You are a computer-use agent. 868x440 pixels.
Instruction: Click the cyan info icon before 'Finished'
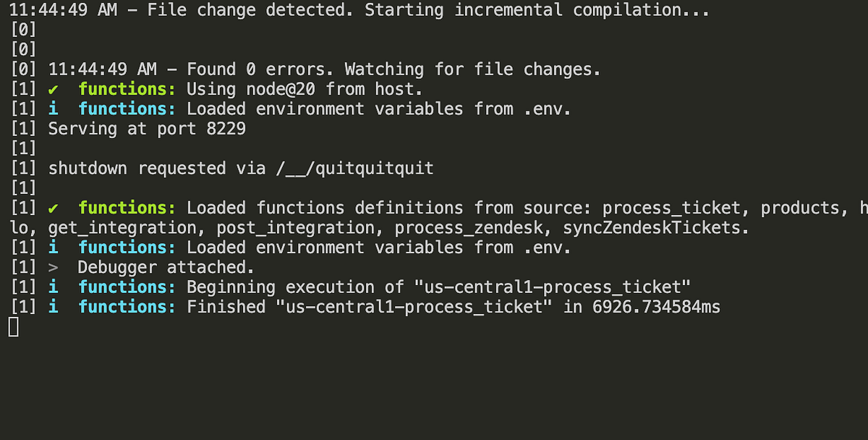[53, 307]
